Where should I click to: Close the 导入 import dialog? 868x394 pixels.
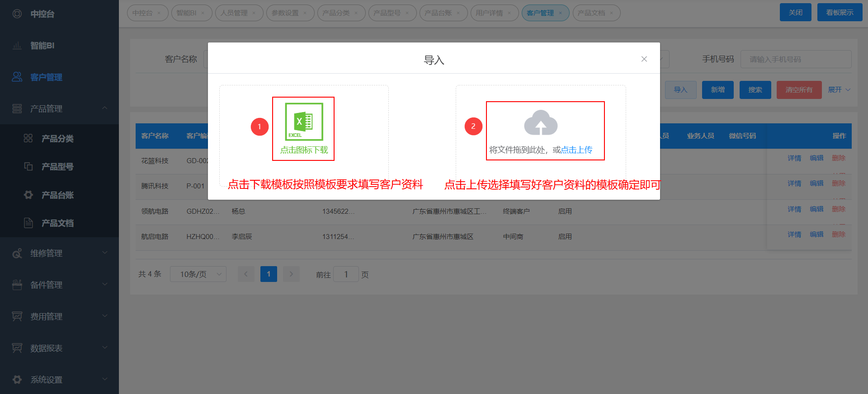click(x=644, y=59)
